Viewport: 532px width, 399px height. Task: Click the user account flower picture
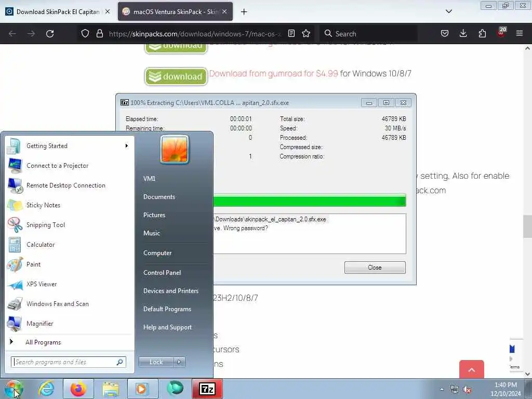click(175, 149)
